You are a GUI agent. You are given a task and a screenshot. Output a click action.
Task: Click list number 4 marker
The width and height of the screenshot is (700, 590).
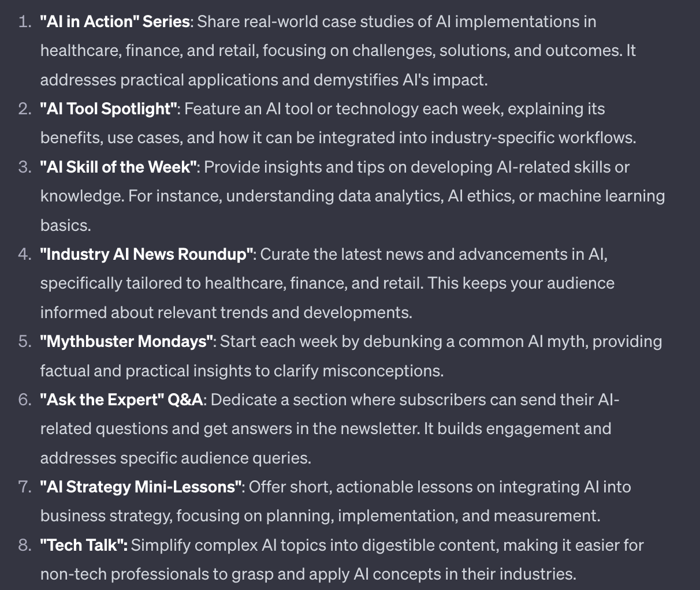click(25, 255)
